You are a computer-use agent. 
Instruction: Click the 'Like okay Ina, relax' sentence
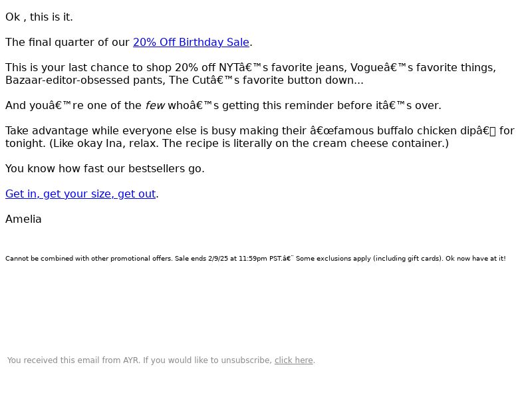coord(104,144)
